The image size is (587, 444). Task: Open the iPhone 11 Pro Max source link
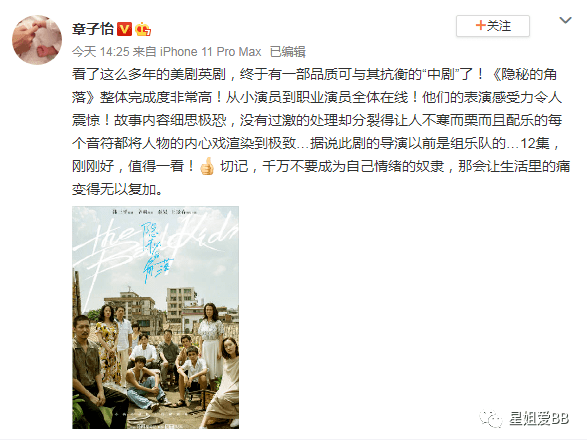click(211, 52)
